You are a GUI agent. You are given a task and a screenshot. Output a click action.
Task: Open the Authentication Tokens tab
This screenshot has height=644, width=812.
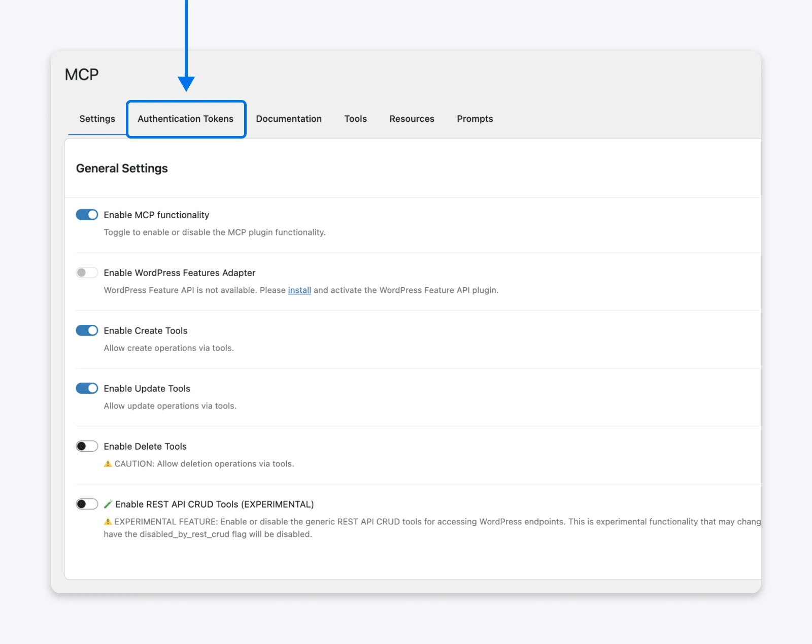pyautogui.click(x=186, y=119)
